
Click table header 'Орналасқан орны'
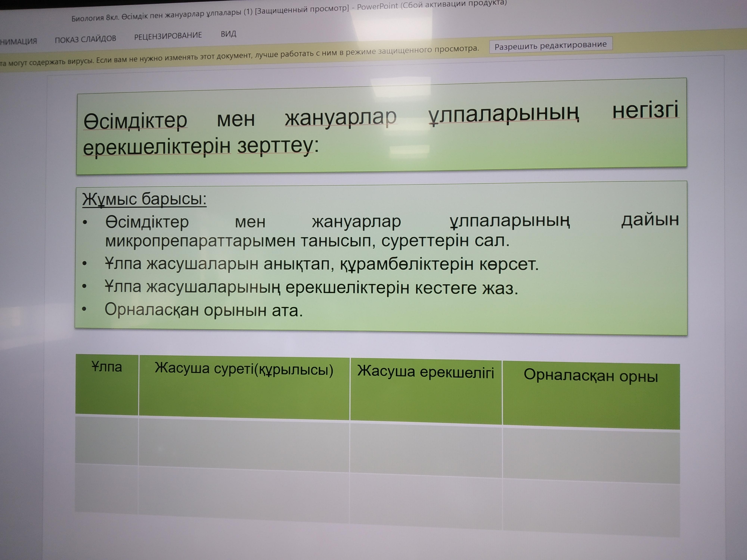pos(591,395)
